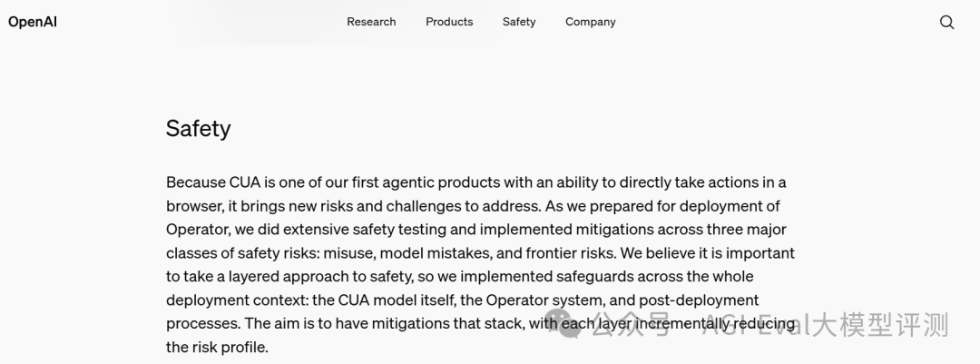Select Safety in the top navigation
This screenshot has width=980, height=364.
pos(519,22)
